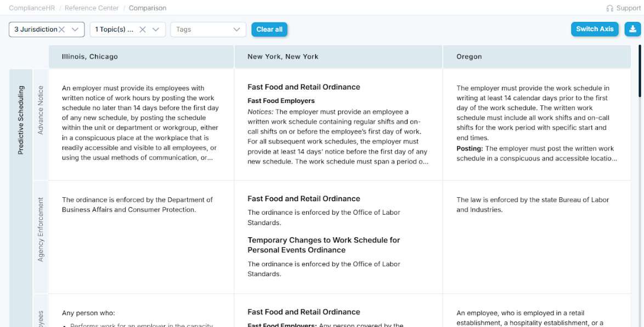Open Reference Center breadcrumb link

[x=91, y=8]
